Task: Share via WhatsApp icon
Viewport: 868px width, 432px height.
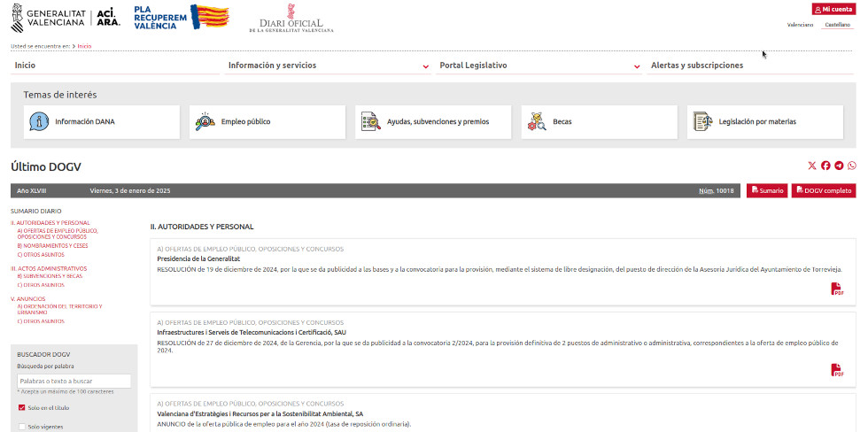Action: click(x=852, y=166)
